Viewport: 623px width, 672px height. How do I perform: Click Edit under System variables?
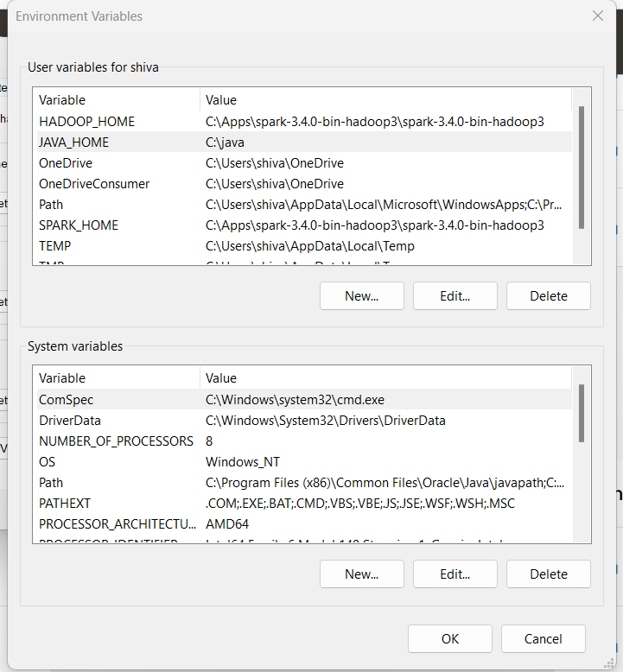click(455, 574)
